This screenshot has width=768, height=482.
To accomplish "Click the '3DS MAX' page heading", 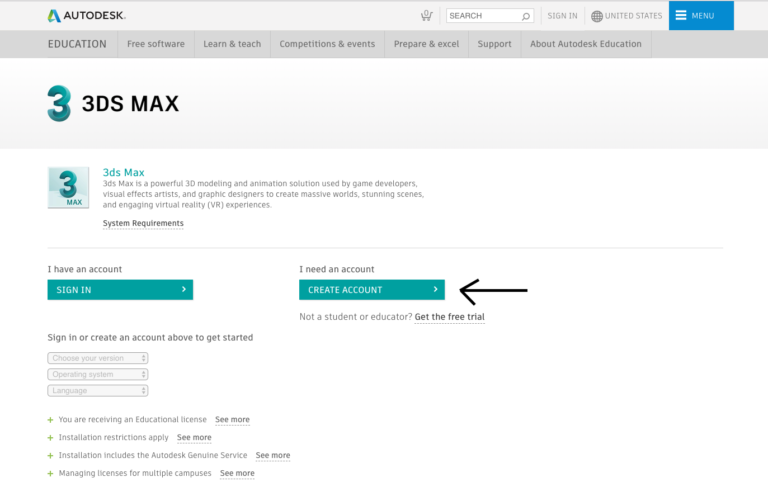I will pos(130,104).
